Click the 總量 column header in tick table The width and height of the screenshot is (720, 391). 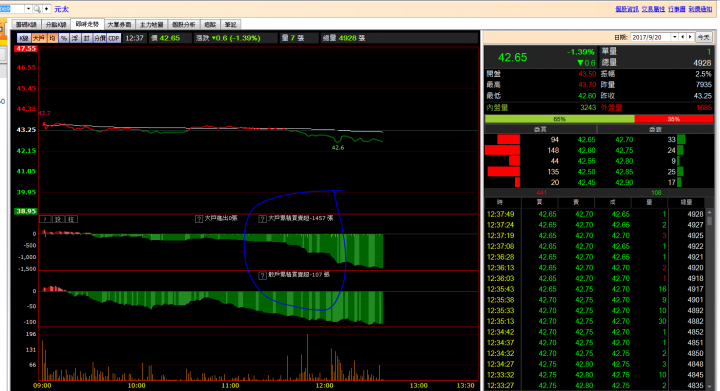(x=686, y=202)
